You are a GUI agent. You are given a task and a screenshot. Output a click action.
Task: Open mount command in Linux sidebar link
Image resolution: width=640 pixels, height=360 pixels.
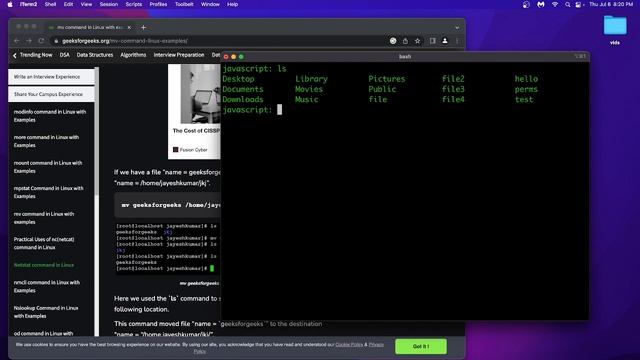[48, 167]
